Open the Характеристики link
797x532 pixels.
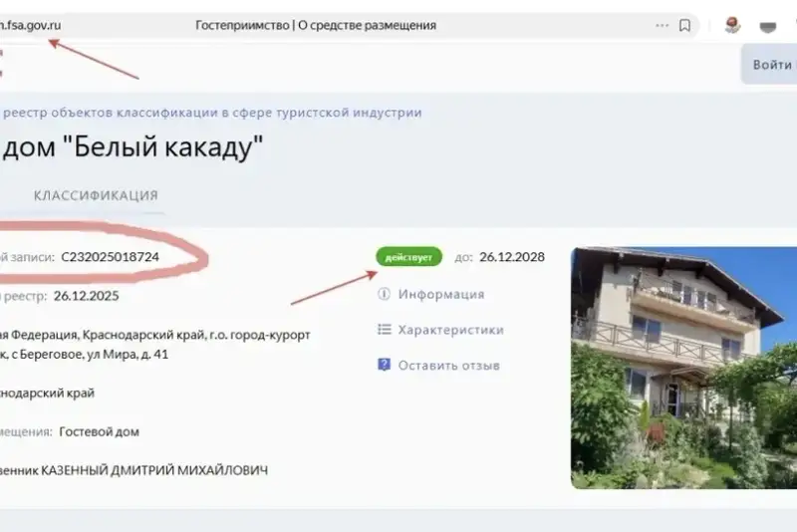[451, 330]
